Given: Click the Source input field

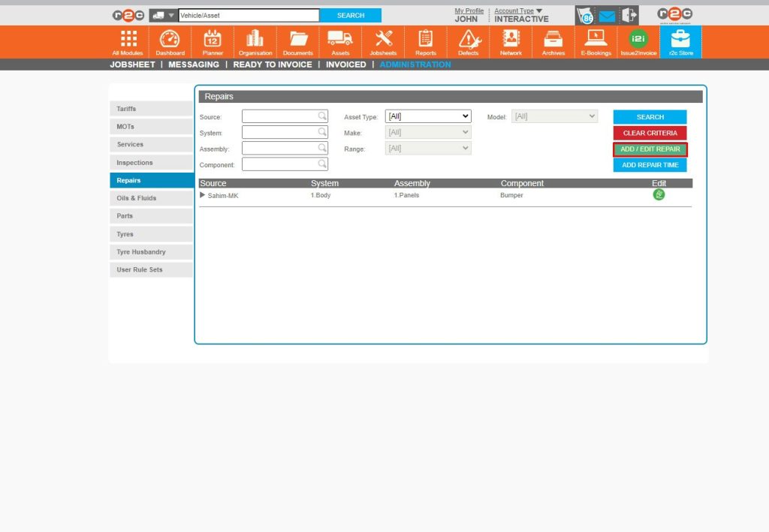Looking at the screenshot, I should pos(285,116).
